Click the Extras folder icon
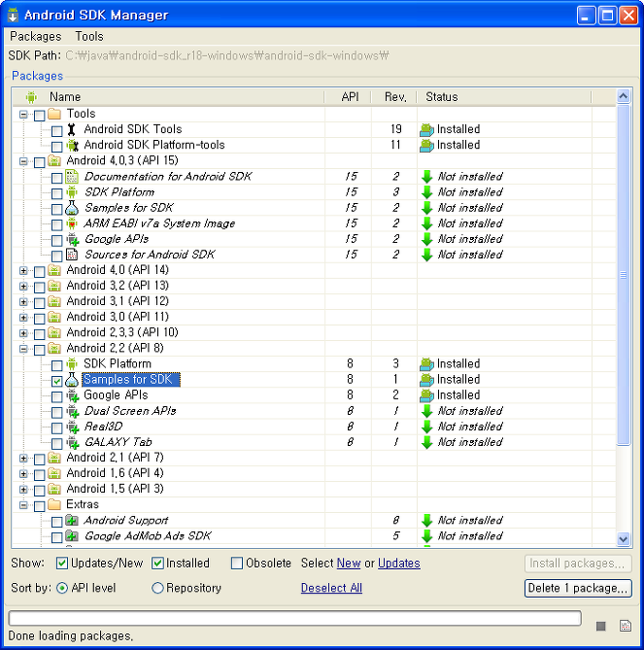This screenshot has width=644, height=650. click(54, 504)
